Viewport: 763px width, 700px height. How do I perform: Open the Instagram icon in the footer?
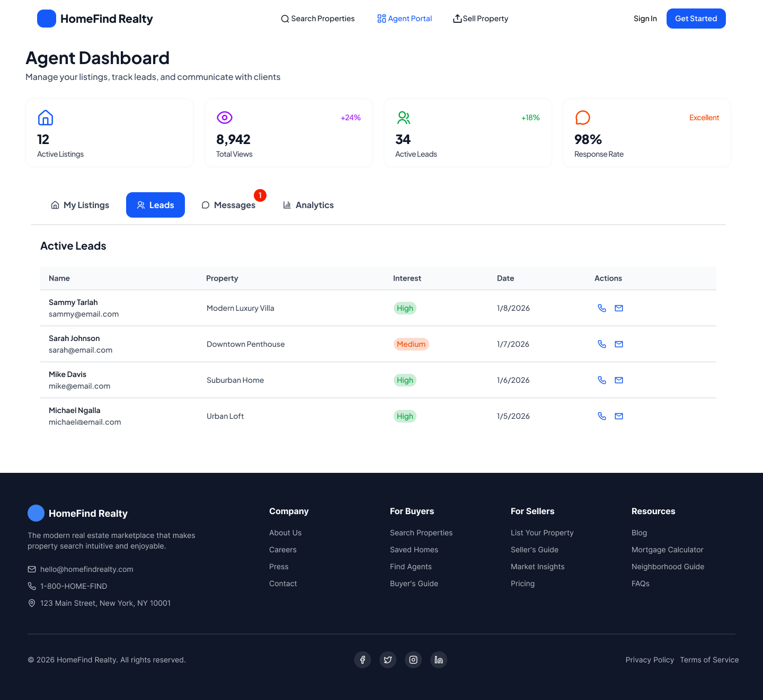coord(413,660)
